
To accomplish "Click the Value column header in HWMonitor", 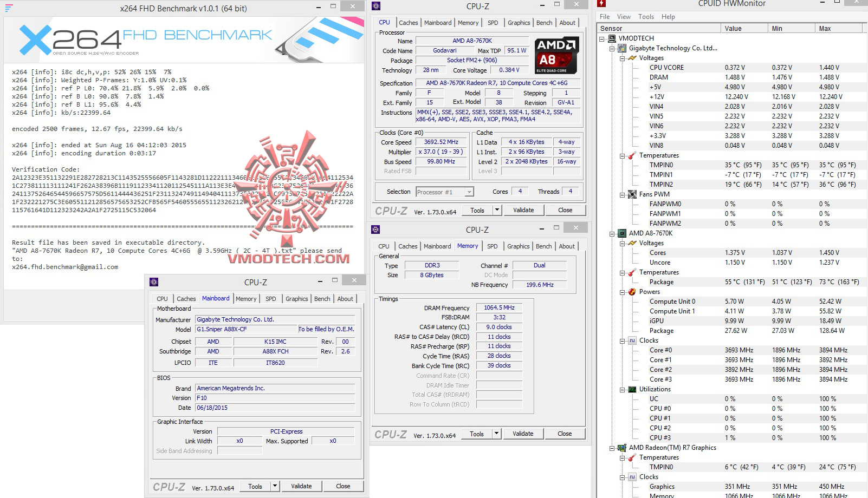I will coord(744,29).
